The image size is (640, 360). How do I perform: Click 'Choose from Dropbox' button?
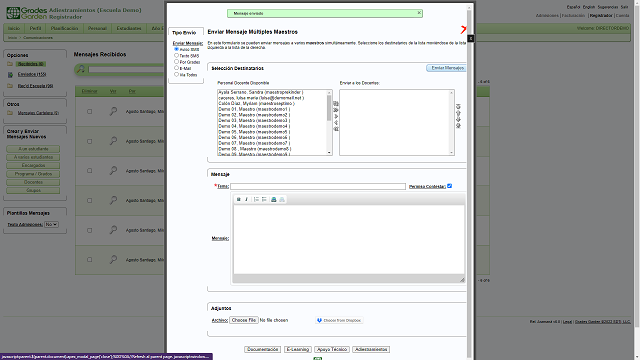pos(339,320)
